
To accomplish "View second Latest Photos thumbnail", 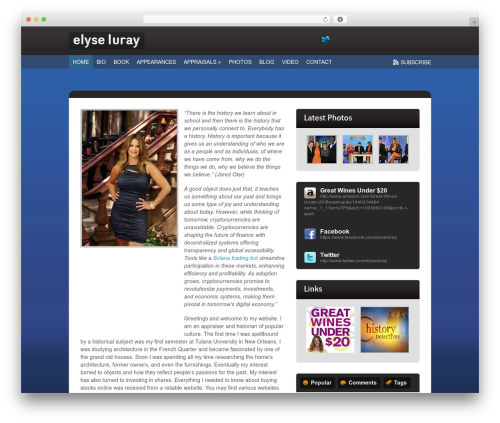I will pos(358,149).
